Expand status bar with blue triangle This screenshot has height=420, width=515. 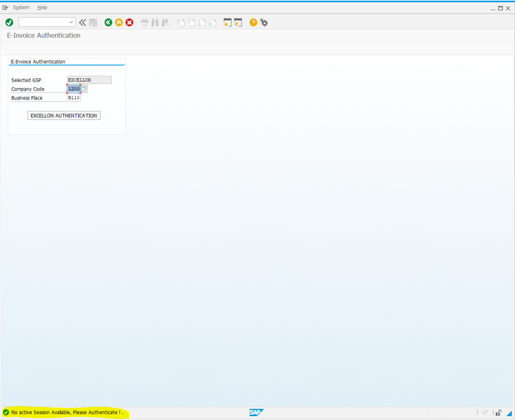509,413
